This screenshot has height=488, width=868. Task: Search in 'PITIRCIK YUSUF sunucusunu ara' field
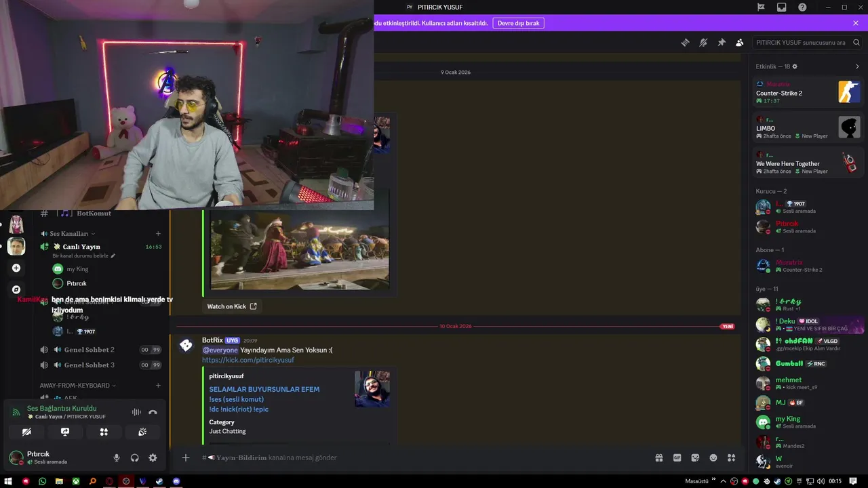806,42
